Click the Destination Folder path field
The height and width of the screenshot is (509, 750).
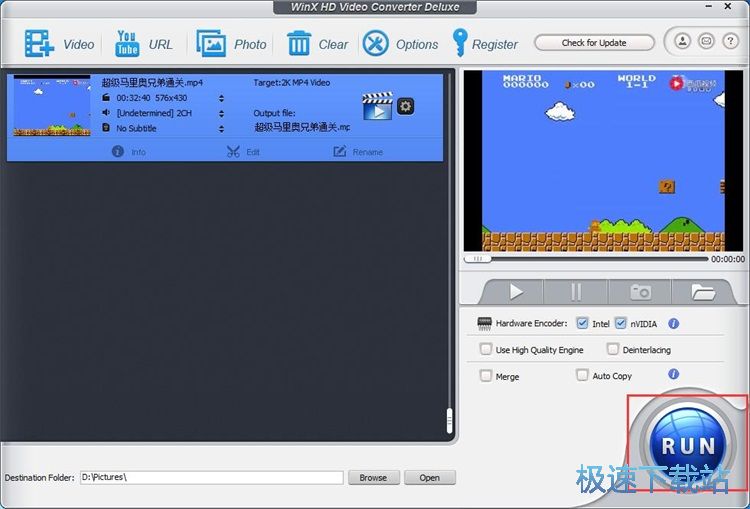(x=211, y=477)
